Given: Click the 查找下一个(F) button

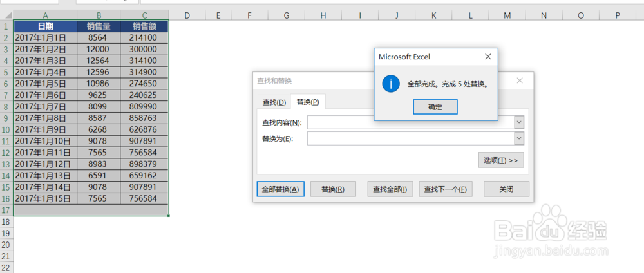Looking at the screenshot, I should point(446,189).
